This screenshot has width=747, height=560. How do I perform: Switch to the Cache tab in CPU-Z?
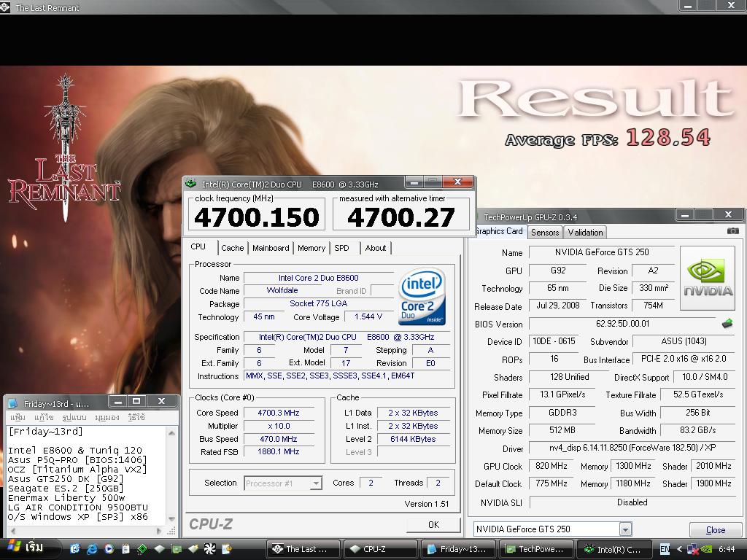click(233, 248)
